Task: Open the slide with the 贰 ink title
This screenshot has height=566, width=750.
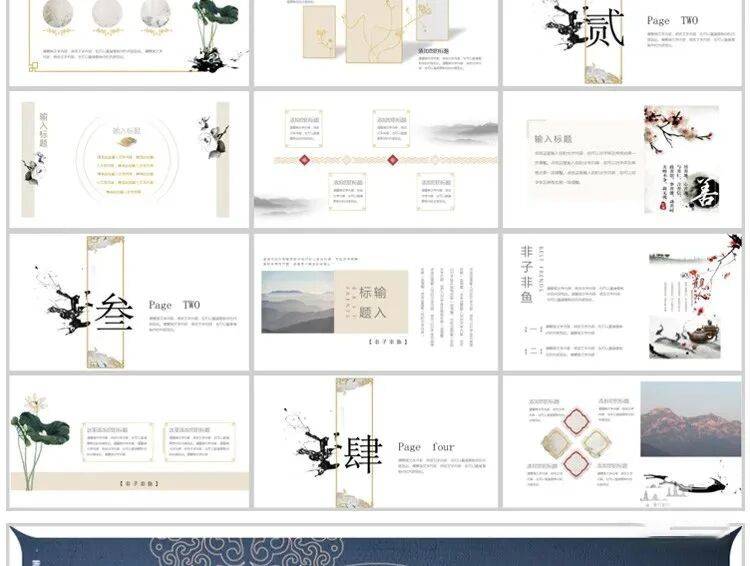Action: coord(622,43)
